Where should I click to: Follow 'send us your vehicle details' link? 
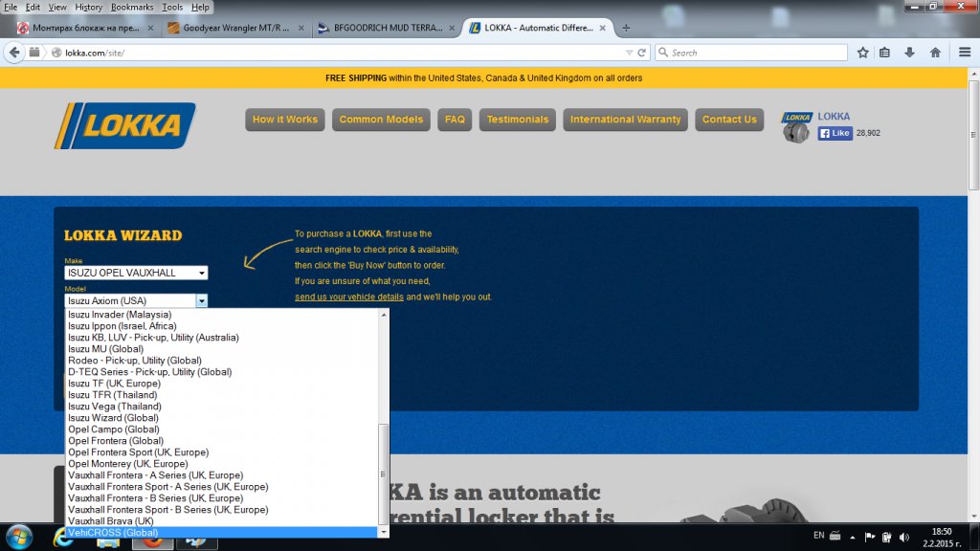point(348,297)
